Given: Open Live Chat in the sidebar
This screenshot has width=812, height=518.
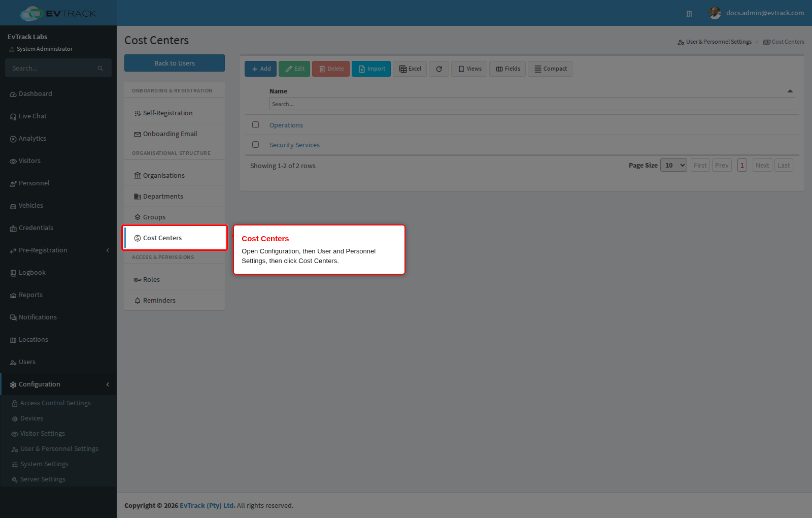Looking at the screenshot, I should tap(58, 116).
